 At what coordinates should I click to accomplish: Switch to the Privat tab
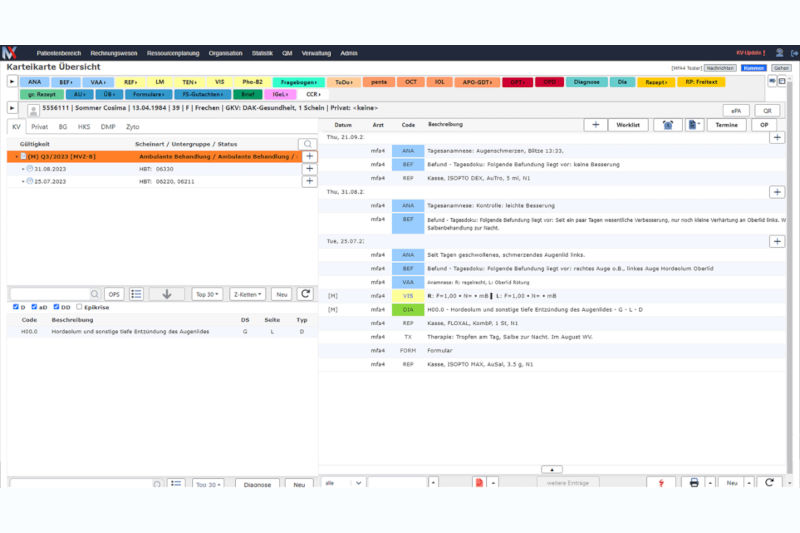click(40, 128)
